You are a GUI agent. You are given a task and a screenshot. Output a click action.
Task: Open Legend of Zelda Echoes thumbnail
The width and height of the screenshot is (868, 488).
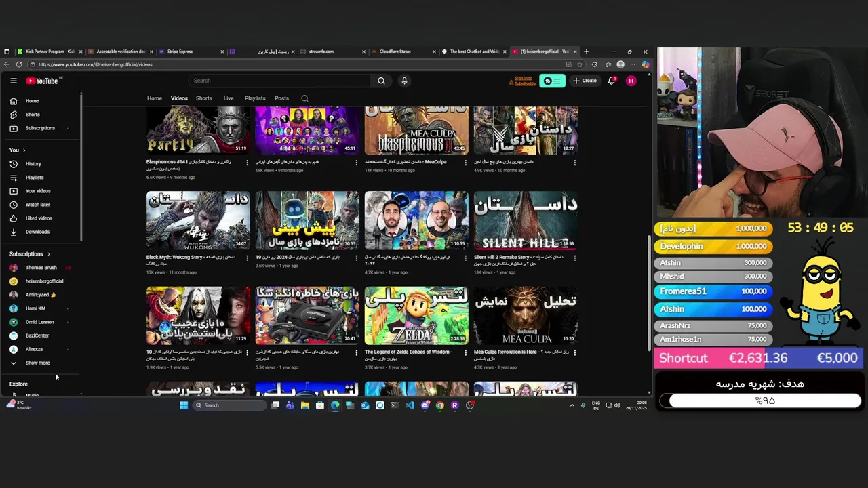(x=416, y=316)
